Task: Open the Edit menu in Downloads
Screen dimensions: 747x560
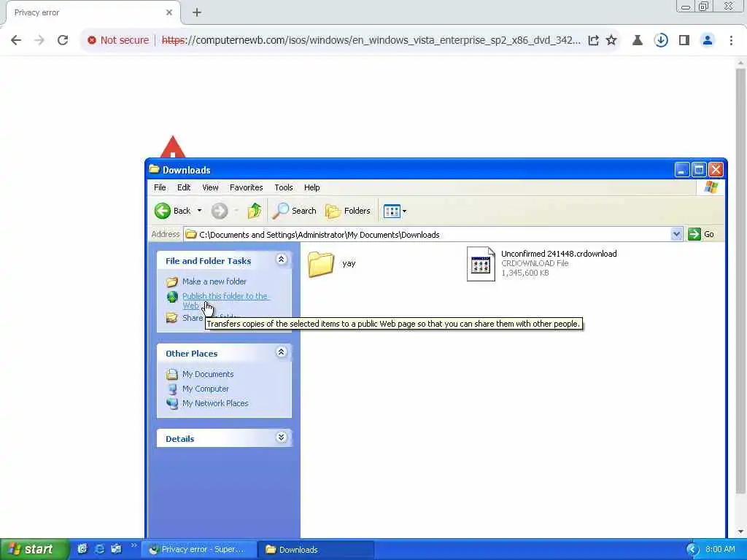Action: pos(184,187)
